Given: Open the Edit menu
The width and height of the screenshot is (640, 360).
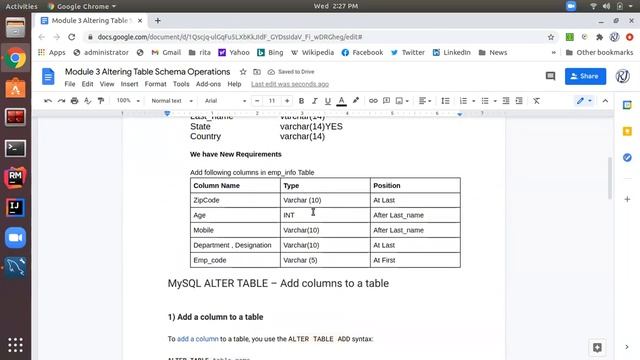Looking at the screenshot, I should coord(87,84).
